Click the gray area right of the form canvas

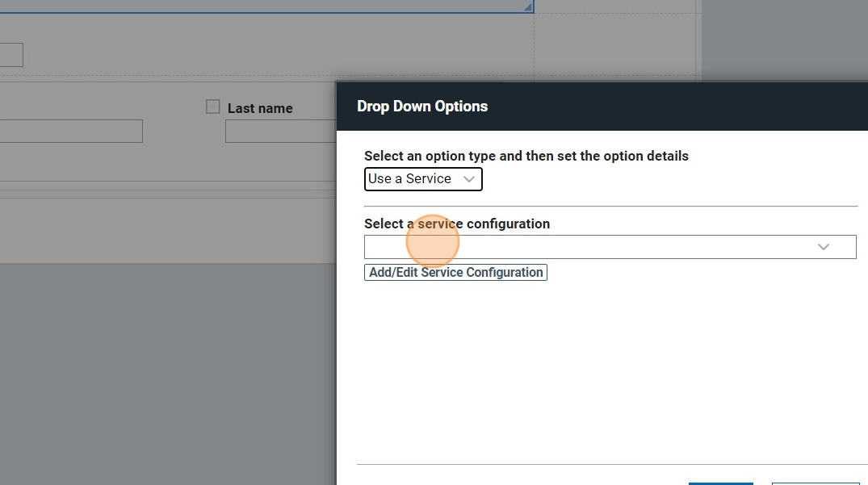coord(783,40)
